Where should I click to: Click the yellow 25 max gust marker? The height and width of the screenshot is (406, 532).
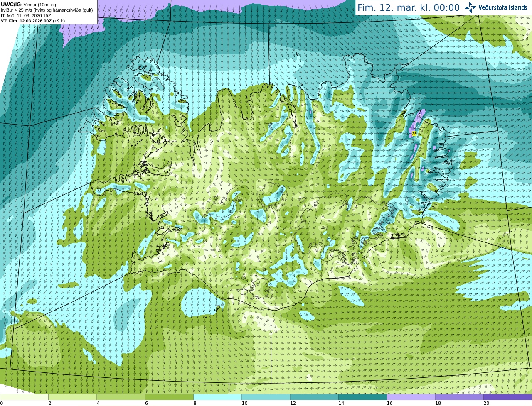click(414, 134)
